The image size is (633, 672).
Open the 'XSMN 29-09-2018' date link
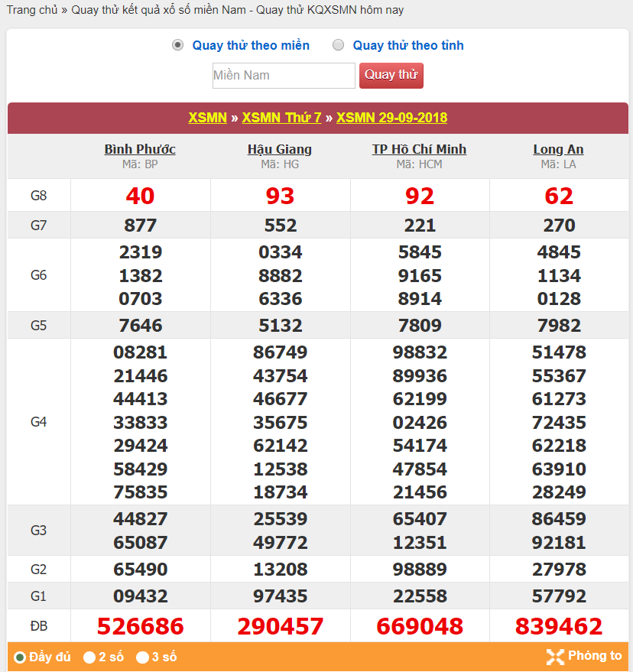pos(391,118)
